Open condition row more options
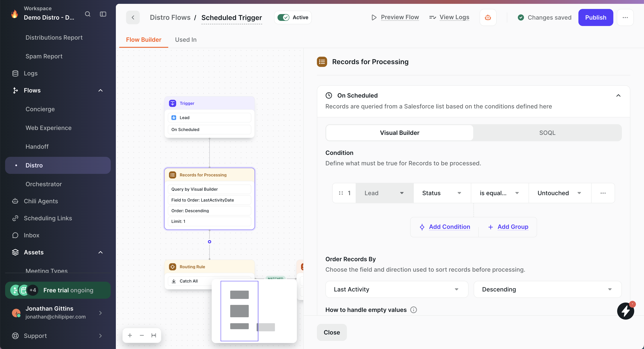 [x=603, y=193]
